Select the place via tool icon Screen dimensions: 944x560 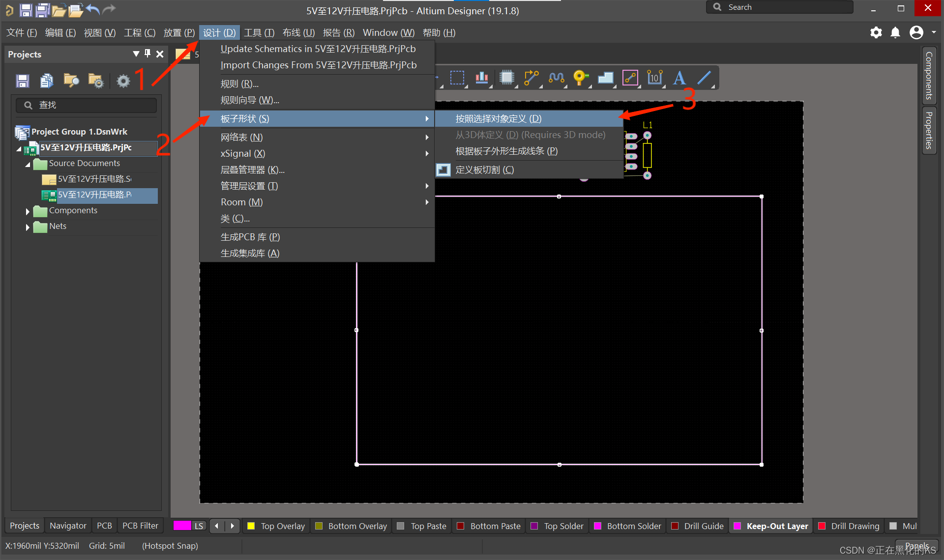580,78
